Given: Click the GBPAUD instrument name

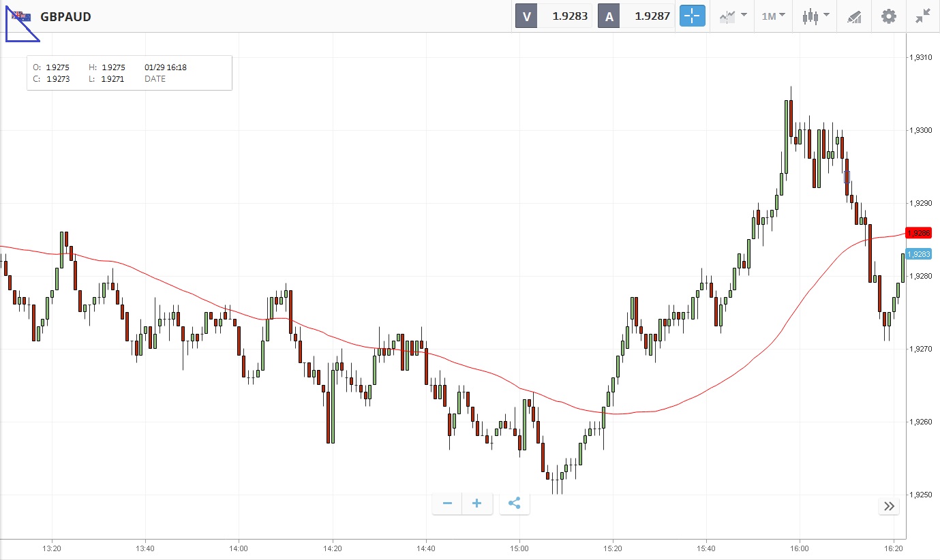Looking at the screenshot, I should click(66, 16).
